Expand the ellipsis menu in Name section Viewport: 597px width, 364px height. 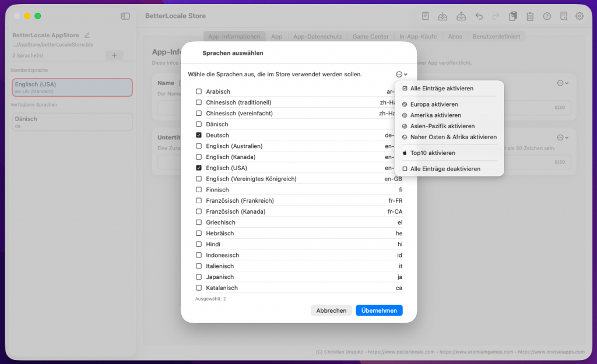[x=562, y=83]
